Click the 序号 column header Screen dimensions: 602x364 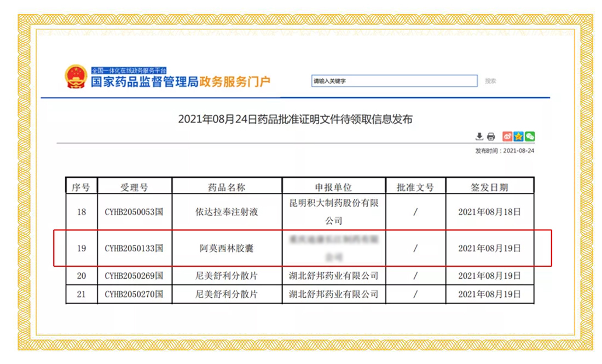point(81,187)
